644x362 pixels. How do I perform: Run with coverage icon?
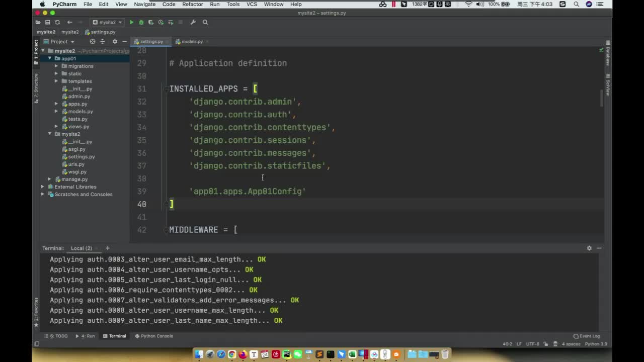click(x=151, y=22)
